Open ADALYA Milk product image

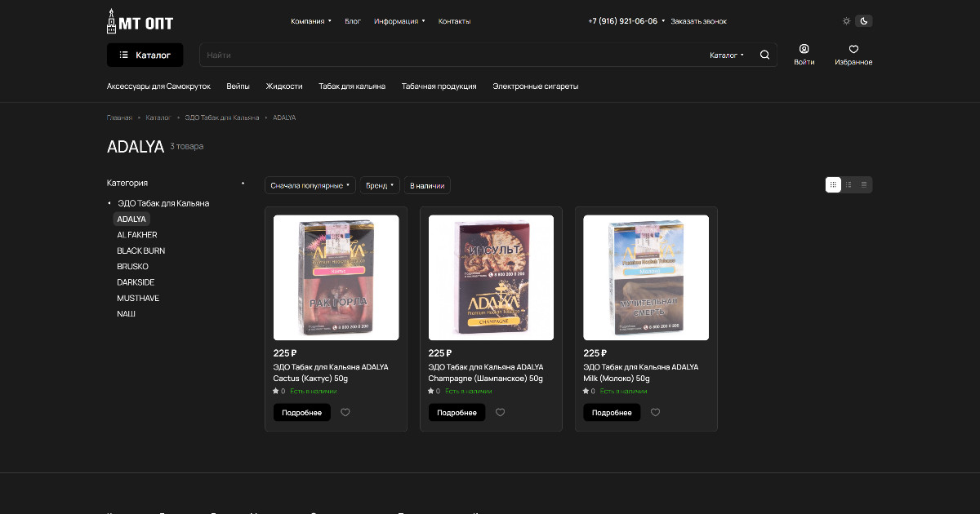(x=646, y=277)
